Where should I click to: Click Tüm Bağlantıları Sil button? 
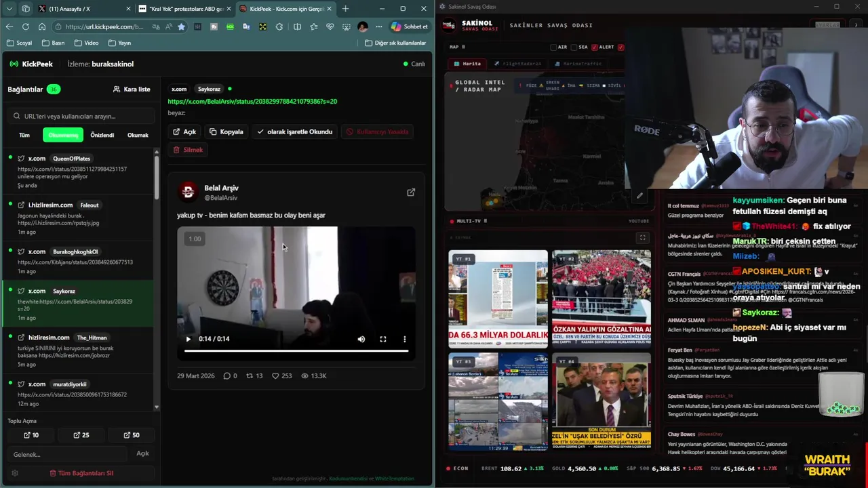pyautogui.click(x=81, y=473)
